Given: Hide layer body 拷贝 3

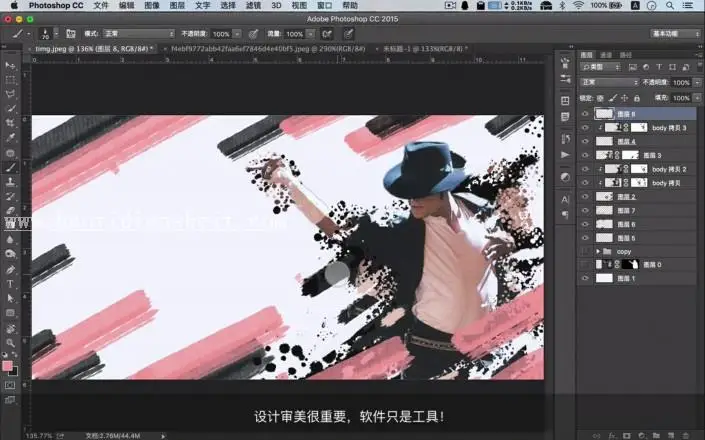Looking at the screenshot, I should point(585,128).
